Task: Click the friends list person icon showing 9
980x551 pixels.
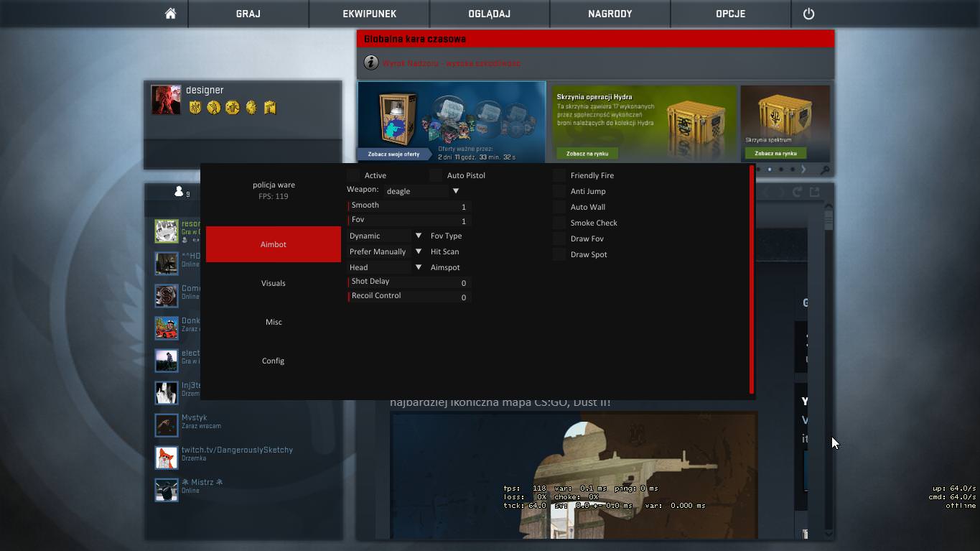Action: 178,190
